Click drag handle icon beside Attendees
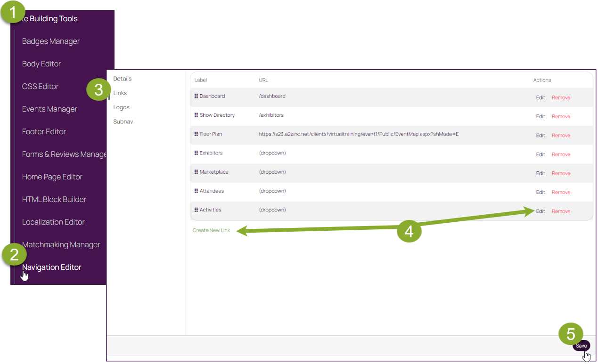This screenshot has width=598, height=364. 196,191
